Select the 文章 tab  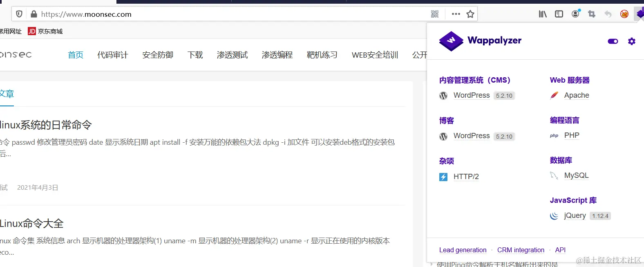(x=7, y=94)
